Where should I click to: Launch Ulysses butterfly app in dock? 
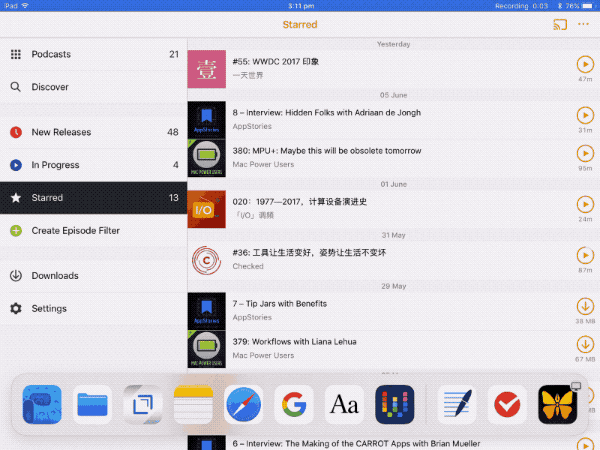(x=558, y=404)
